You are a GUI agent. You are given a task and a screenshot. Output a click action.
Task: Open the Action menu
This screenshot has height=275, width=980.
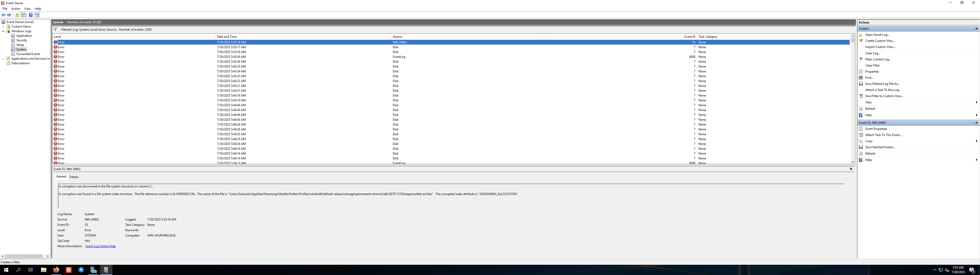(16, 9)
